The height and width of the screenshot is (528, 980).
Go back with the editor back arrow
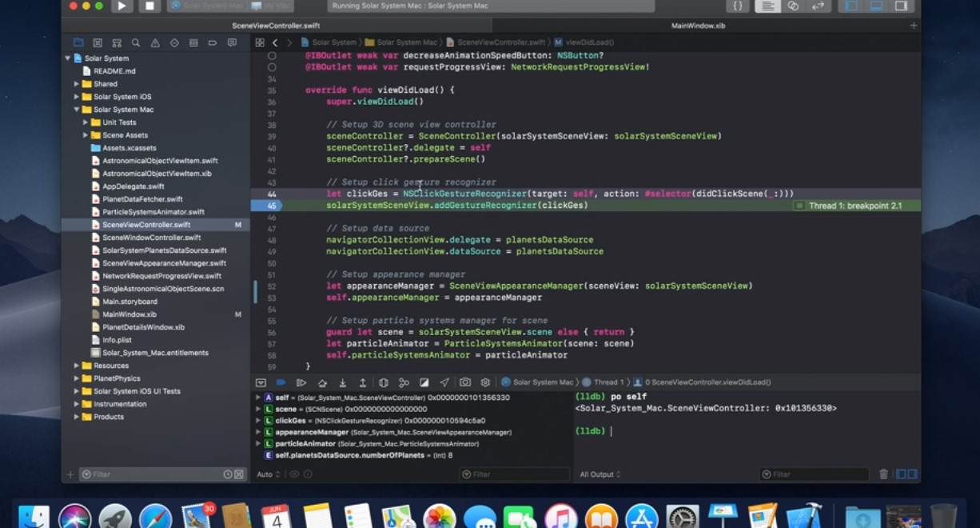click(x=275, y=42)
